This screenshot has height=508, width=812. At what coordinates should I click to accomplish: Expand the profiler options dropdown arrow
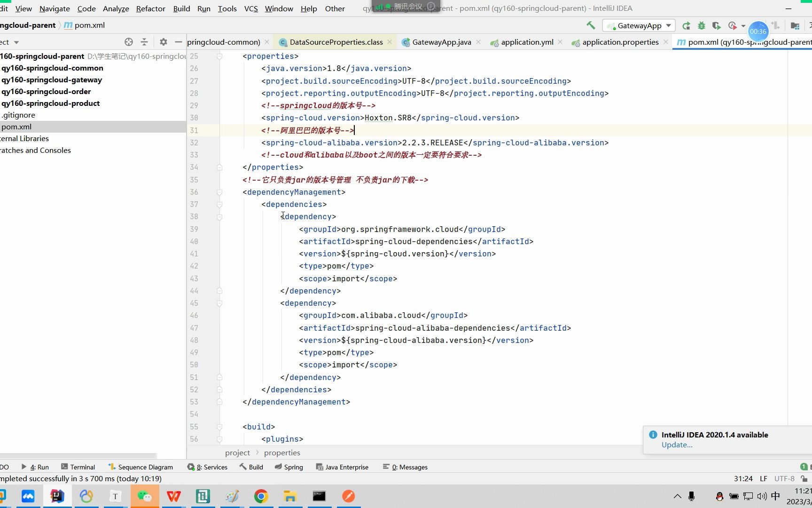(x=743, y=26)
